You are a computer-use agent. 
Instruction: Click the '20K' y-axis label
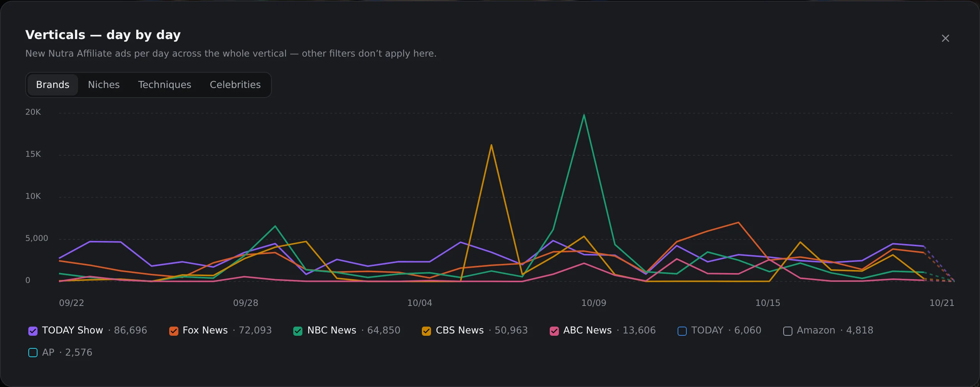(x=33, y=112)
